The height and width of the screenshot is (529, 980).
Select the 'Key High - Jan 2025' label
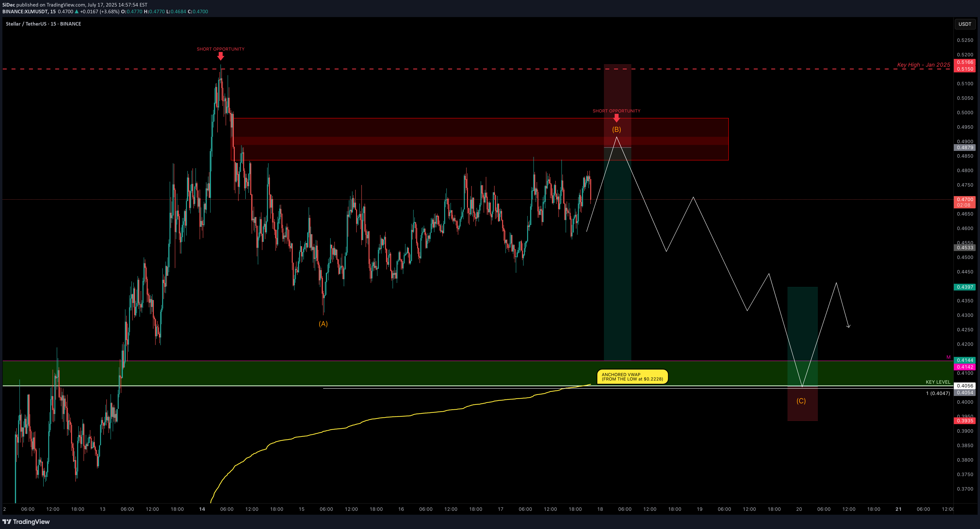point(923,65)
